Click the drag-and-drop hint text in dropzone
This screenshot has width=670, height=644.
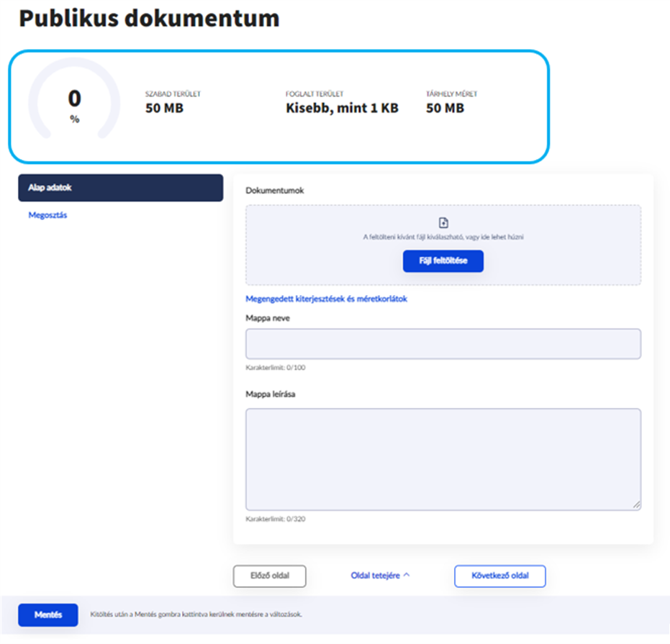click(x=443, y=237)
